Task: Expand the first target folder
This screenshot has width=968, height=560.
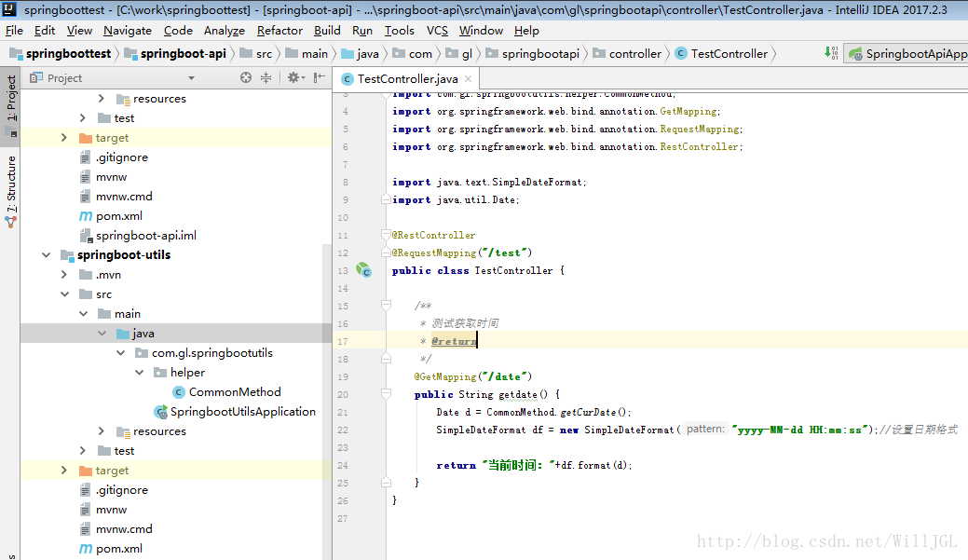Action: point(63,138)
